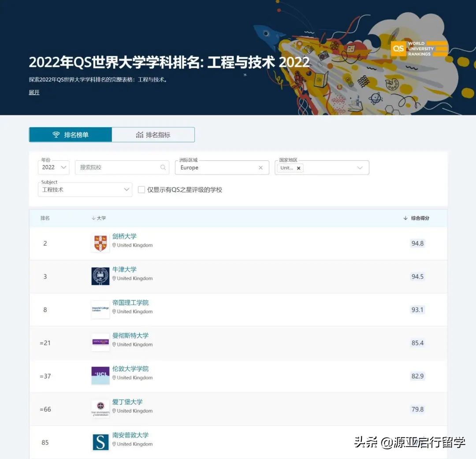Click the sort arrow next to 大学 header
Image resolution: width=476 pixels, height=459 pixels.
pyautogui.click(x=93, y=218)
